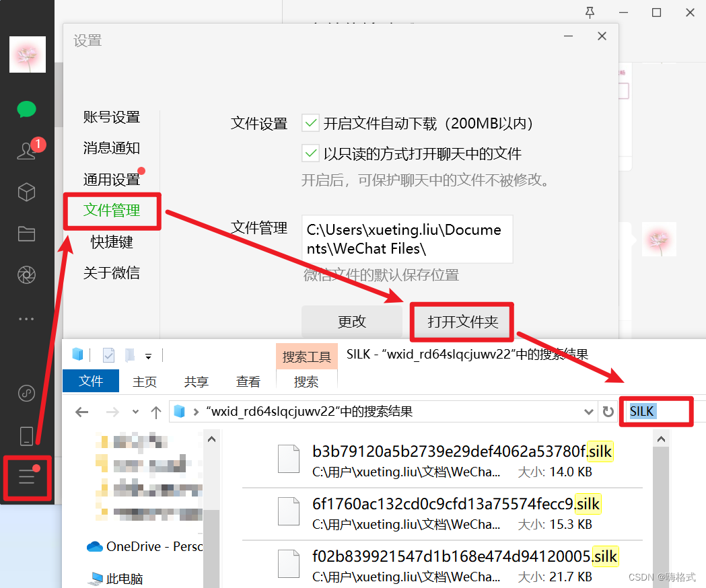Image resolution: width=706 pixels, height=588 pixels.
Task: Open the address bar history dropdown
Action: coord(588,412)
